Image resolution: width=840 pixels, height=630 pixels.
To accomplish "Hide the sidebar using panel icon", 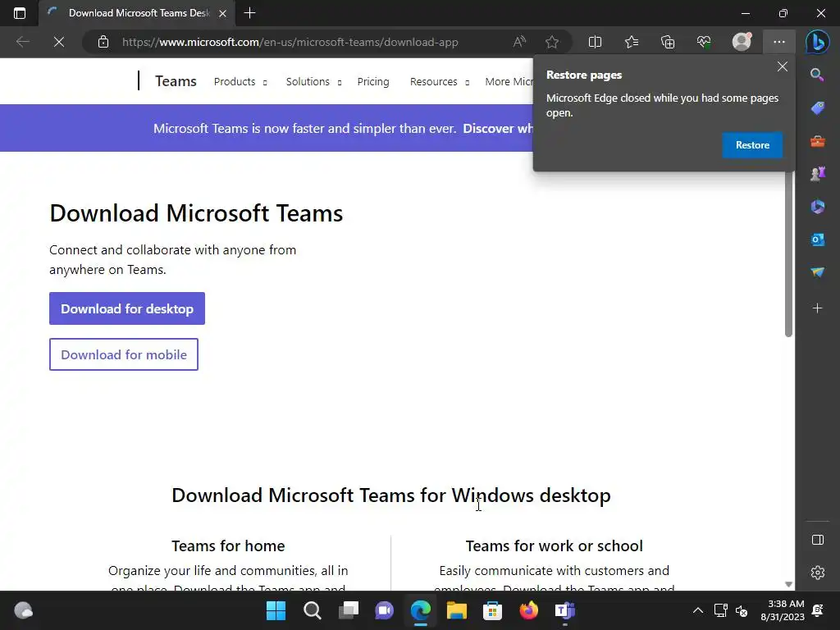I will coord(818,540).
